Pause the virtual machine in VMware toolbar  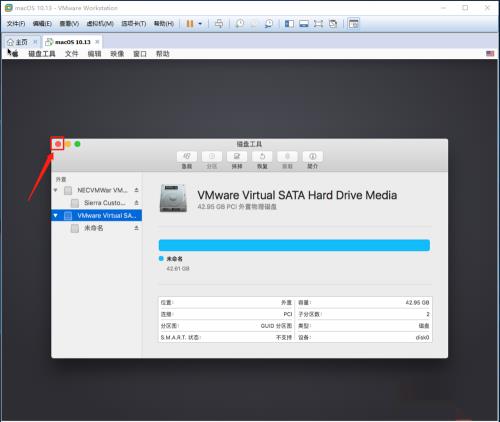190,24
